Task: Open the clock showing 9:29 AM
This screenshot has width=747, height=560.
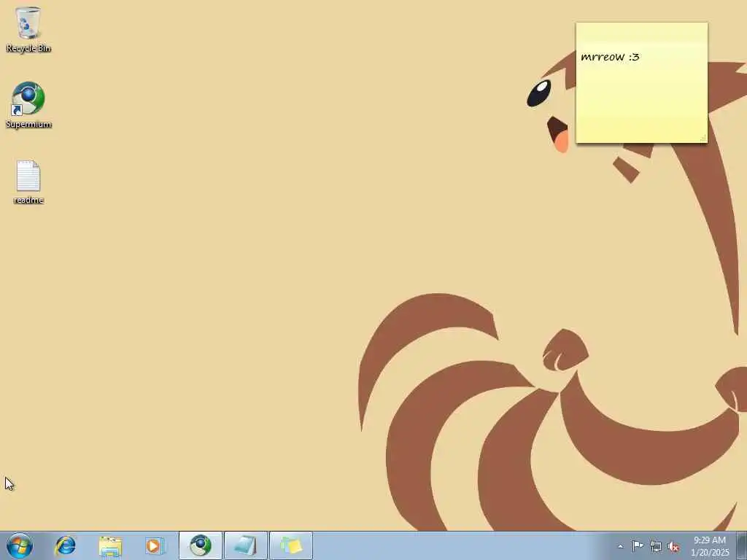Action: point(710,540)
